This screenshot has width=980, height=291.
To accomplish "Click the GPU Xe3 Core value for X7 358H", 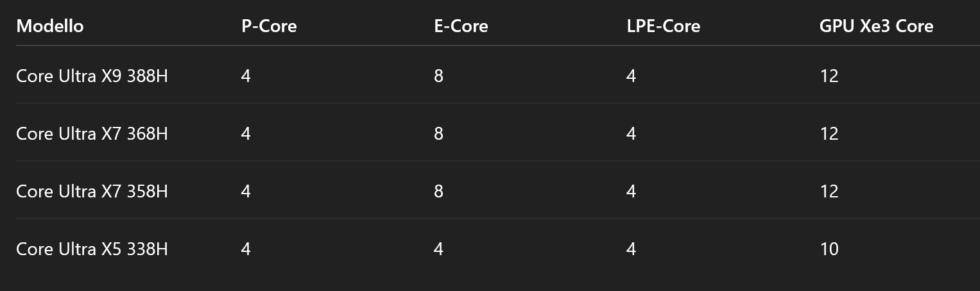I will pos(829,191).
